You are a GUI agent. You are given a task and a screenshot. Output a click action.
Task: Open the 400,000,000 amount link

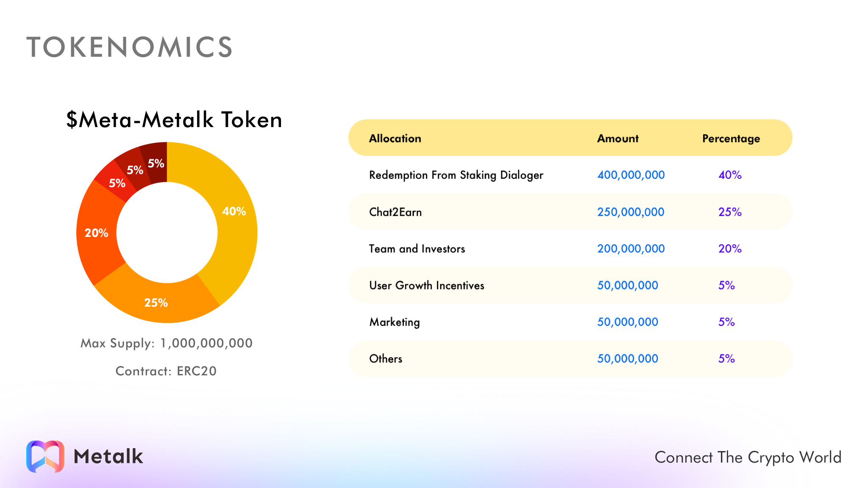click(631, 175)
